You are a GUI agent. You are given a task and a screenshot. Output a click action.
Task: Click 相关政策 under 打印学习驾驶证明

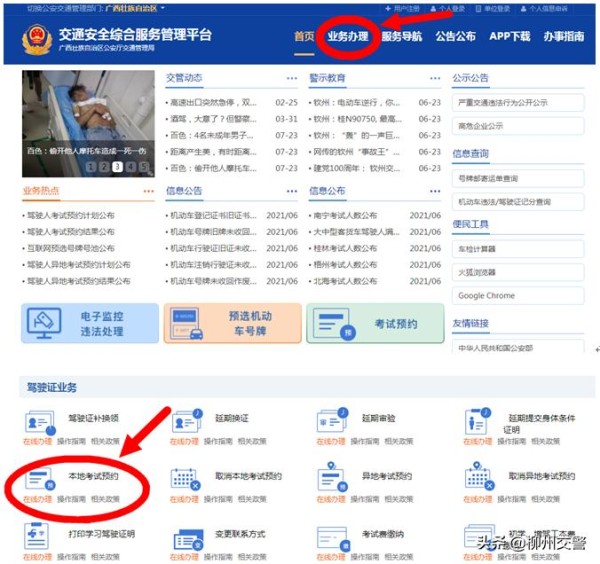(x=105, y=557)
